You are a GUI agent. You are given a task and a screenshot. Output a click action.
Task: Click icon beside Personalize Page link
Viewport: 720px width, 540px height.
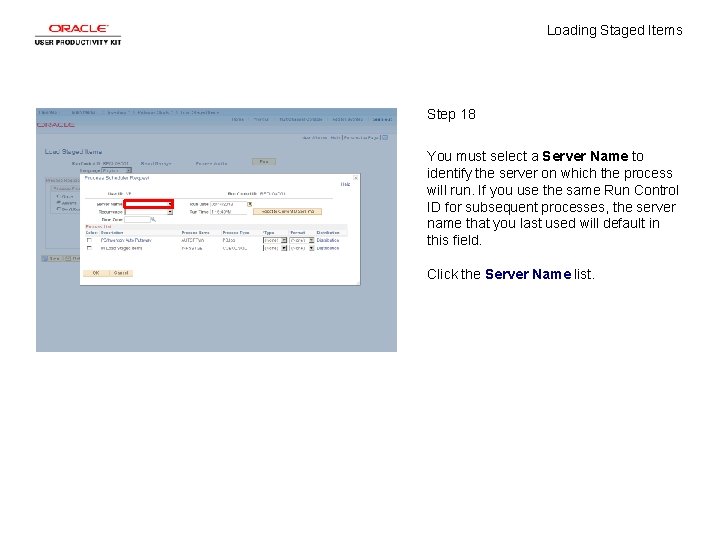[385, 138]
